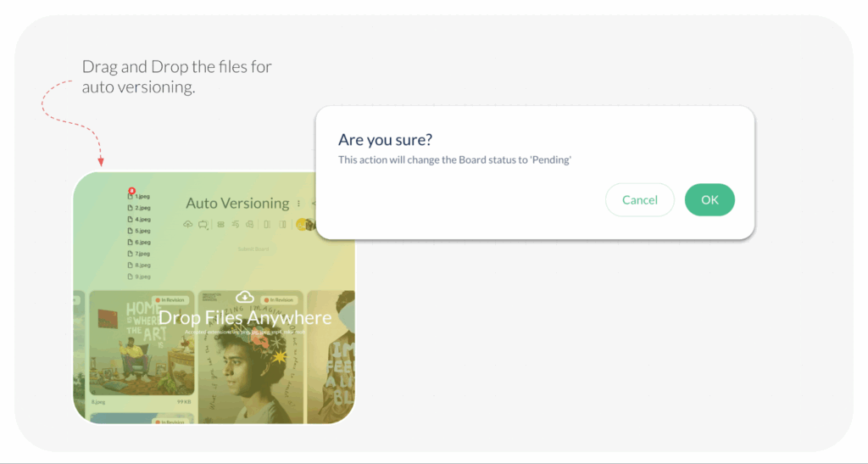Click the yellow user avatar
Viewport: 868px width, 464px height.
tap(302, 225)
